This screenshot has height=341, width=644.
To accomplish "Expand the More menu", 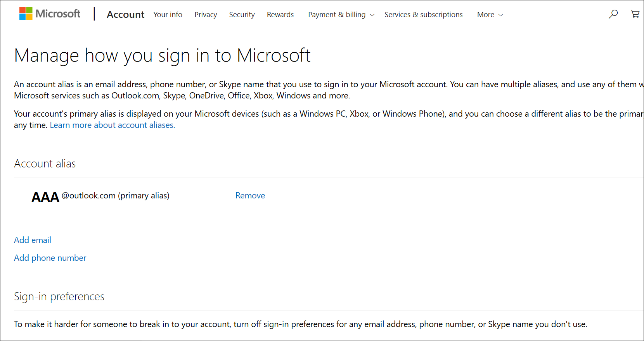I will [x=490, y=14].
